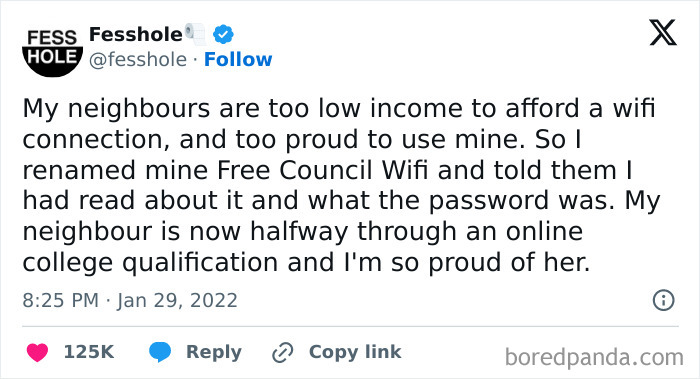
Task: Click the tweet line starting My neighbours
Action: 339,109
